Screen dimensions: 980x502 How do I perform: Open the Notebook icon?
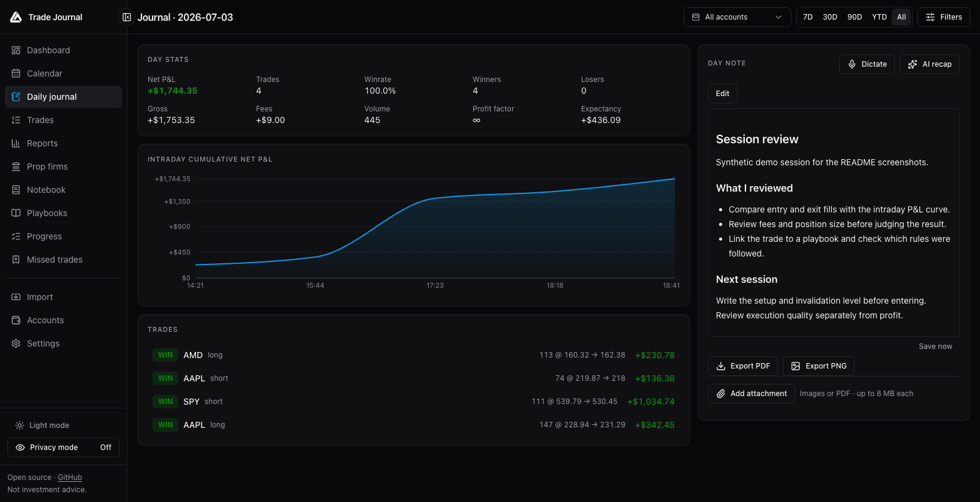coord(16,190)
